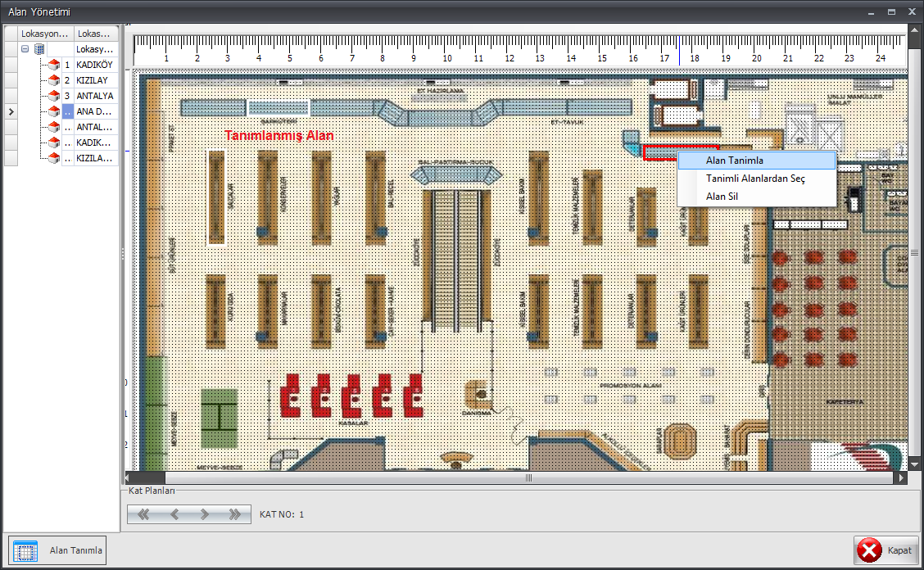Collapse the root location tree node
Screen dimensions: 924x570
(x=25, y=49)
